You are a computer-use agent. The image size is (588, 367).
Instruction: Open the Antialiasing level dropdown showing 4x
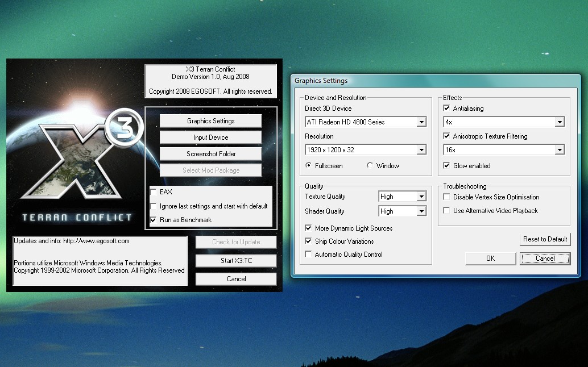pyautogui.click(x=504, y=122)
